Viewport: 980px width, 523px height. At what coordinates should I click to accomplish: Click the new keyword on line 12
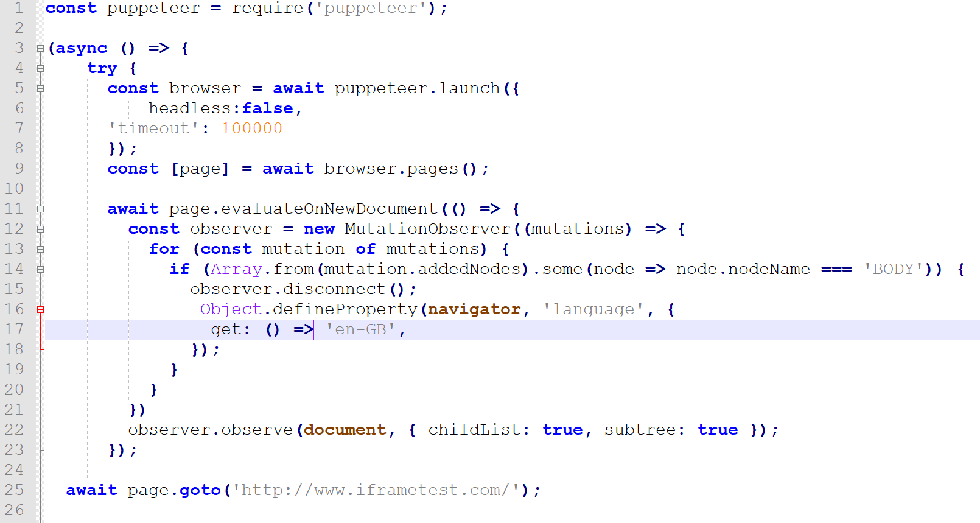pyautogui.click(x=320, y=229)
